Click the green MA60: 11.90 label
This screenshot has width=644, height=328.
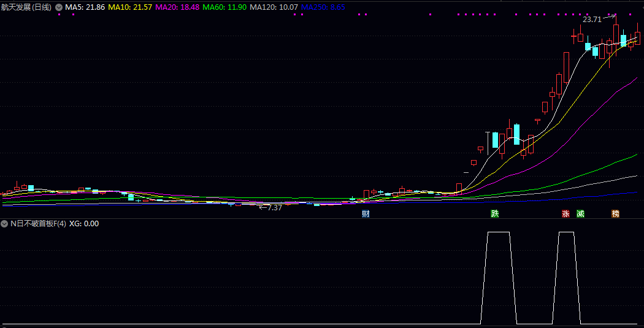225,7
